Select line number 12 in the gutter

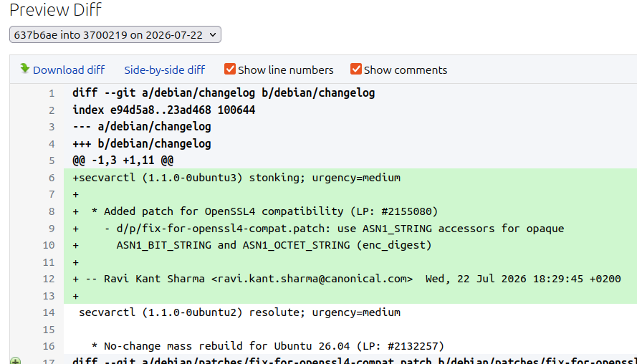[48, 279]
